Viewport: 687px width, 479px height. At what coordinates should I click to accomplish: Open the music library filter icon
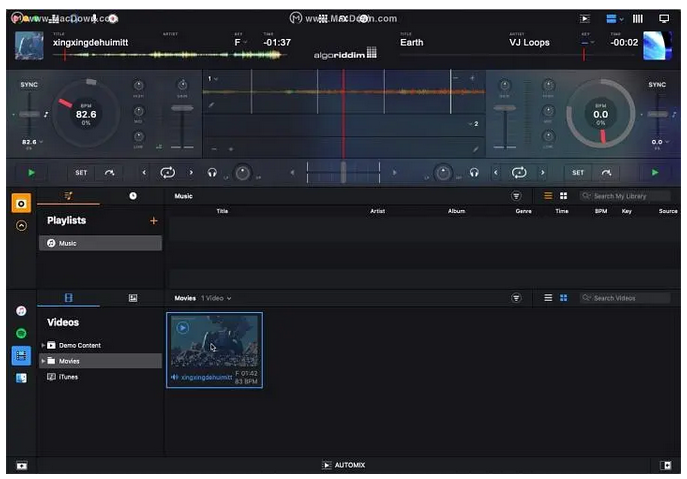tap(516, 196)
